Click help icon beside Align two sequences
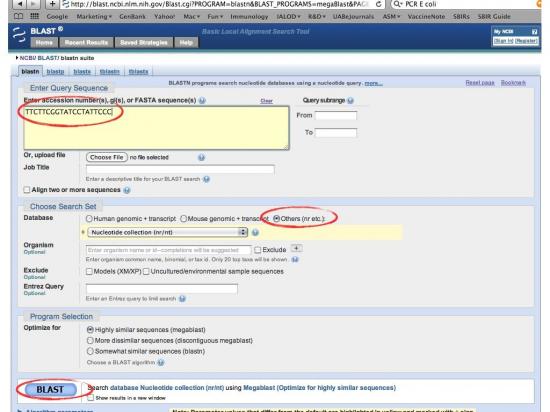 (127, 190)
